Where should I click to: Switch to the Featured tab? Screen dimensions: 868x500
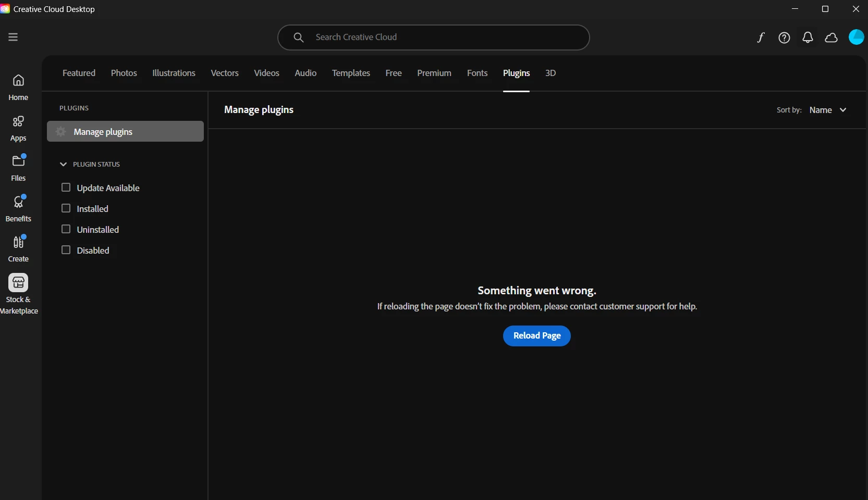(79, 73)
